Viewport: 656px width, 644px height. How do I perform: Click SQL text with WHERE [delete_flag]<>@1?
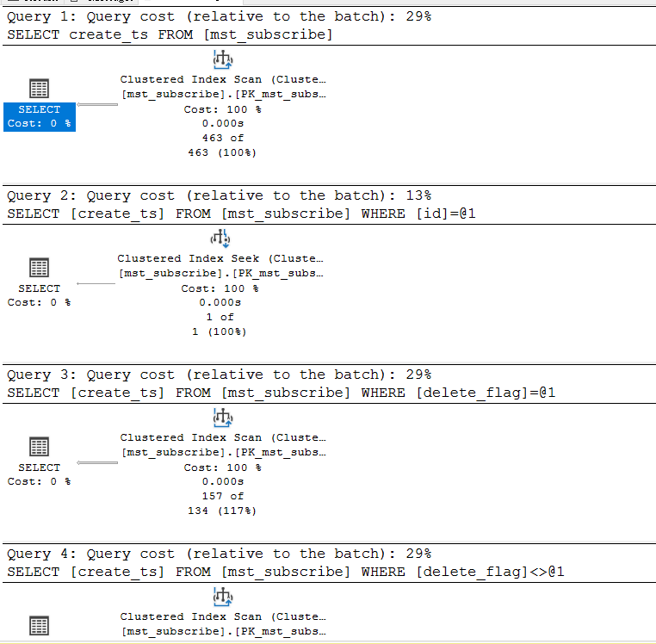point(286,572)
